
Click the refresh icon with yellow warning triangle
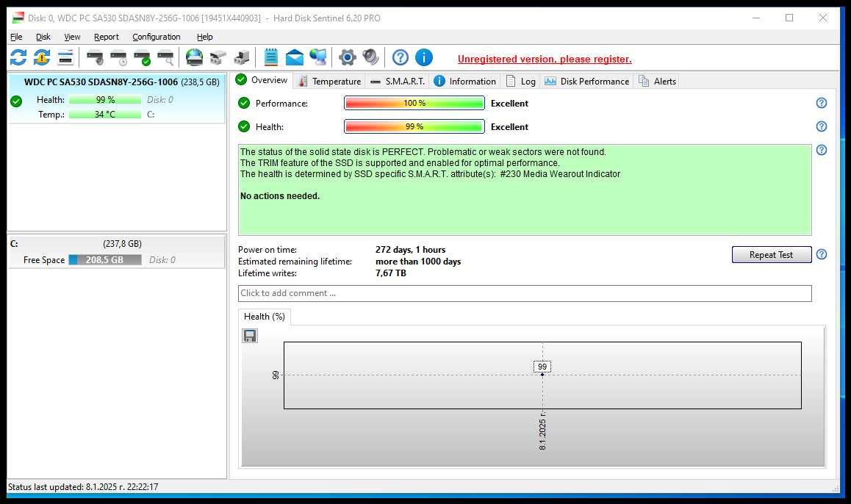click(x=42, y=57)
